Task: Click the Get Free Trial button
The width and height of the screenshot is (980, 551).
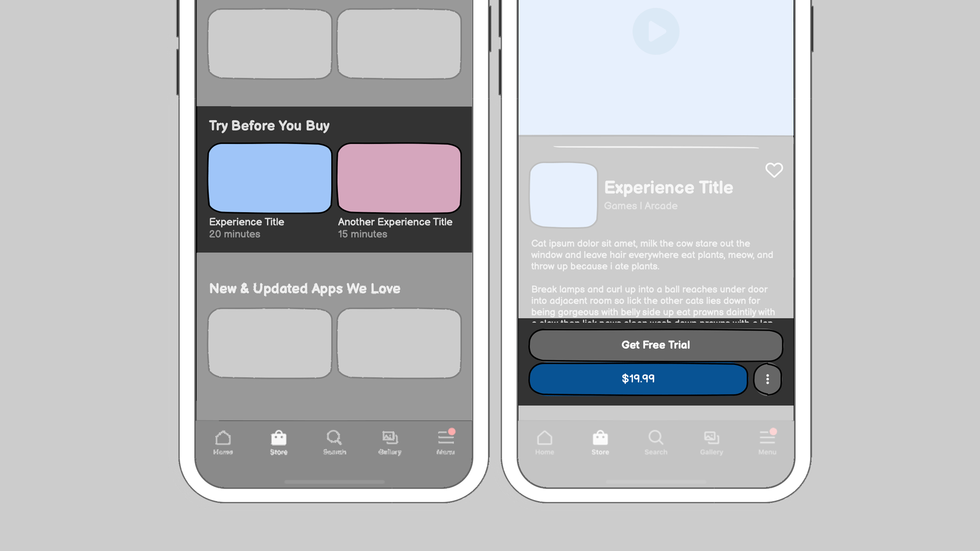Action: point(655,345)
